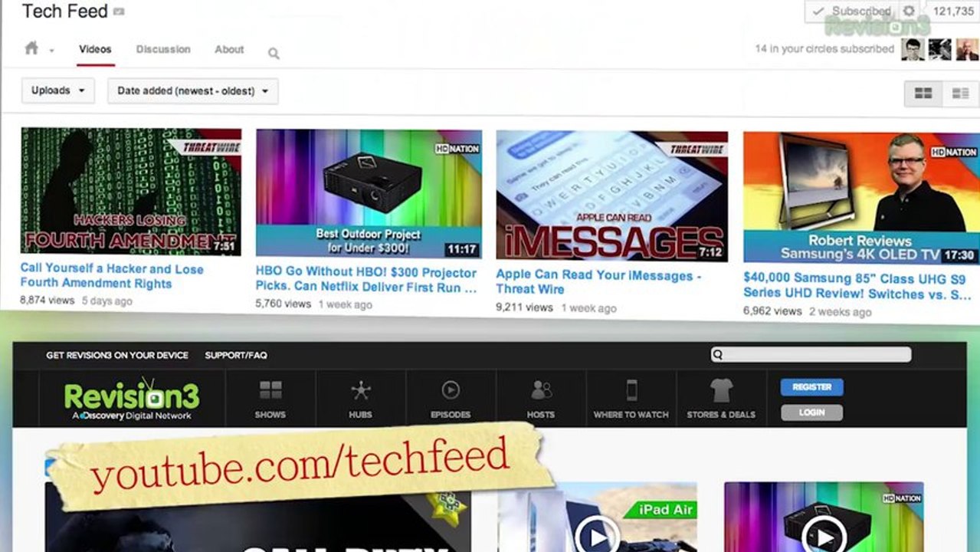Click the channel home icon
This screenshot has width=980, height=552.
(31, 48)
